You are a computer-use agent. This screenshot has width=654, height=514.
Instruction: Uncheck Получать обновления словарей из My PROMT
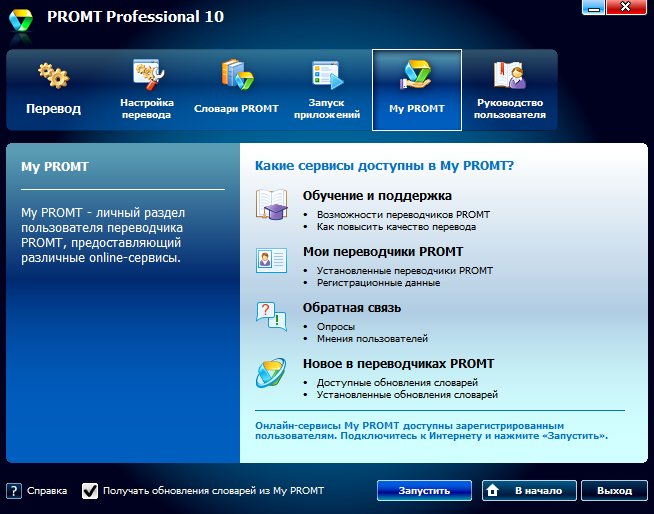[90, 491]
